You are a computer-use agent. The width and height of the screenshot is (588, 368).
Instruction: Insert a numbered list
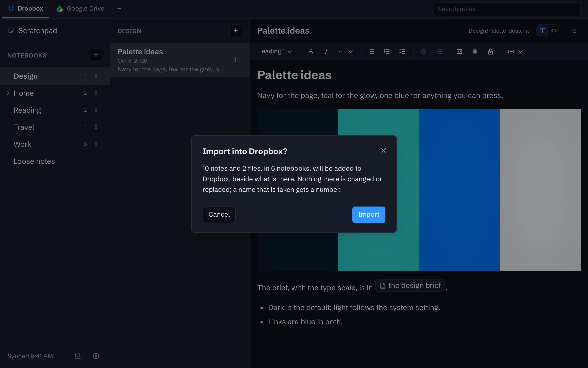click(x=387, y=52)
